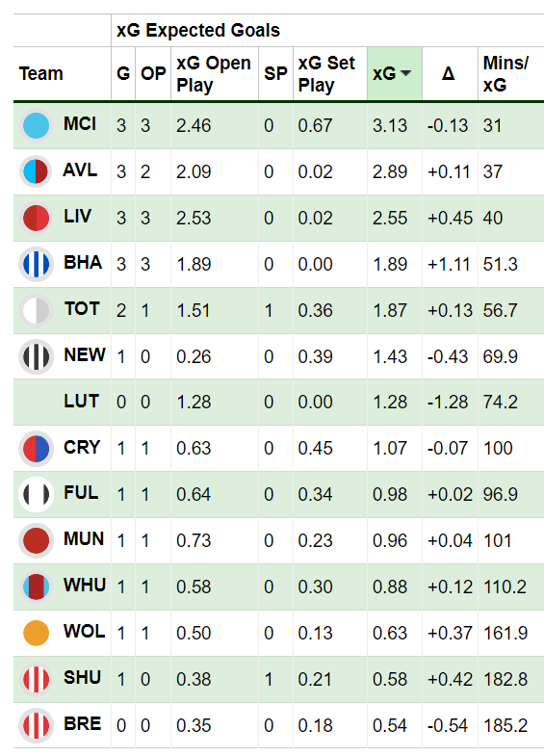Click Newcastle's black striped team icon
This screenshot has width=544, height=756.
[x=37, y=356]
